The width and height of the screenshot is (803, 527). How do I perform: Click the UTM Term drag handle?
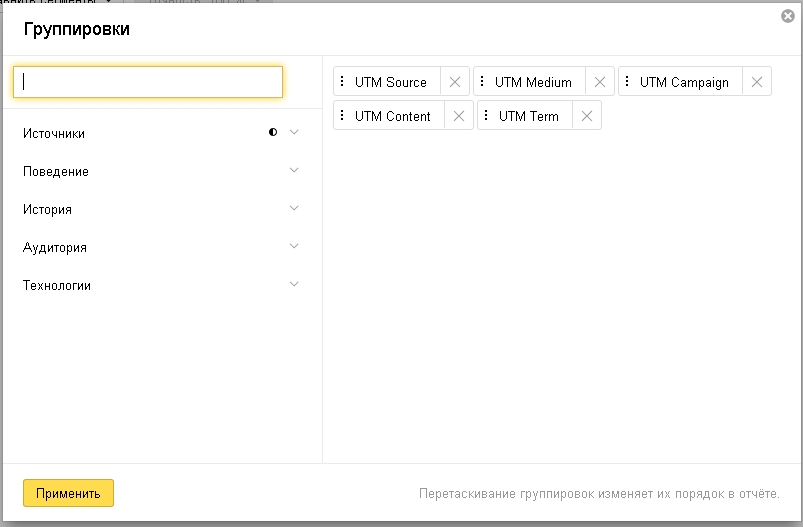(487, 117)
